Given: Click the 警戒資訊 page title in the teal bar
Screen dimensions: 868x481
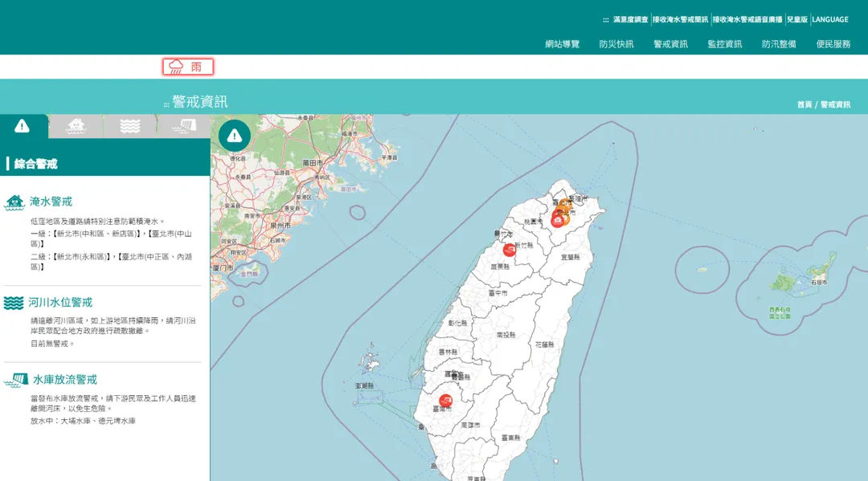Looking at the screenshot, I should (200, 102).
